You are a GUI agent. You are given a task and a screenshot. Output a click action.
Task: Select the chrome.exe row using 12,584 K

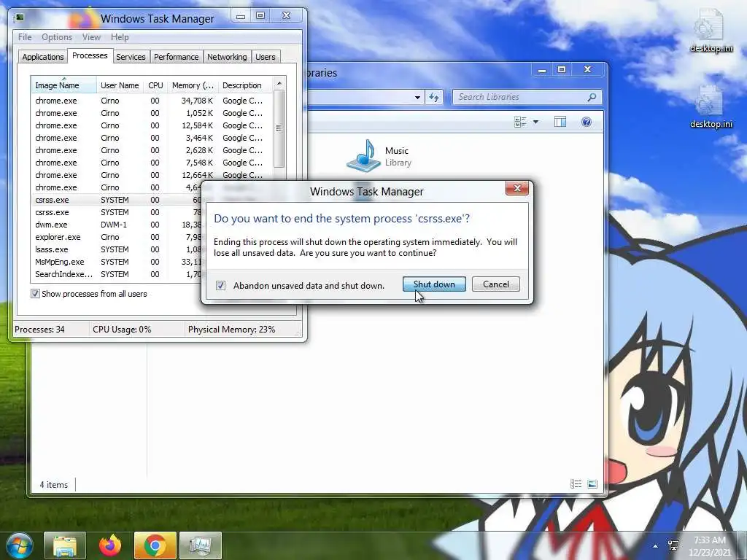[152, 125]
